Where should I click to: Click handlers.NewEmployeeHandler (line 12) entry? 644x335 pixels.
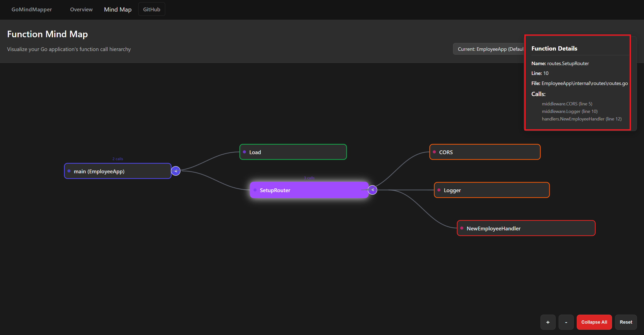point(582,119)
